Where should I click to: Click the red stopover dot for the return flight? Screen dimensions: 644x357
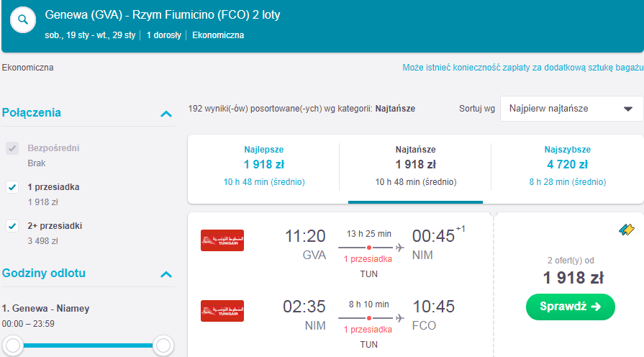tap(369, 318)
